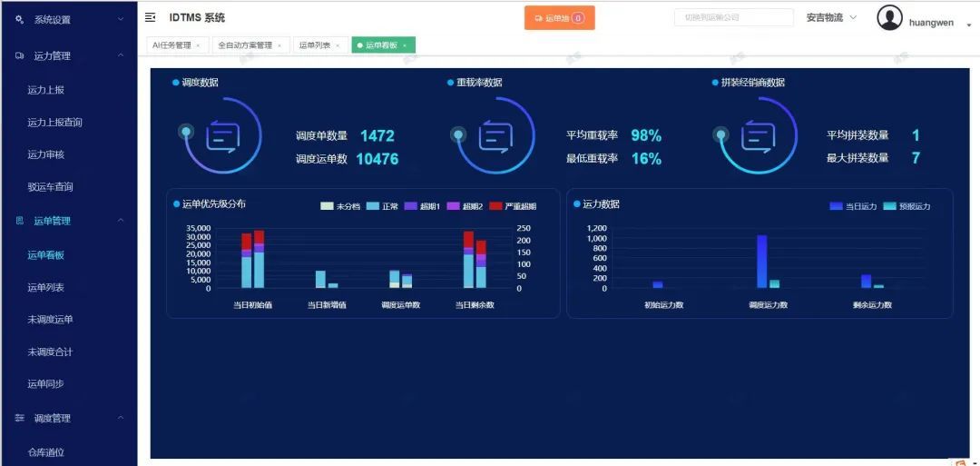Click the 调度管理 sliders icon in the sidebar
980x466 pixels.
tap(19, 418)
